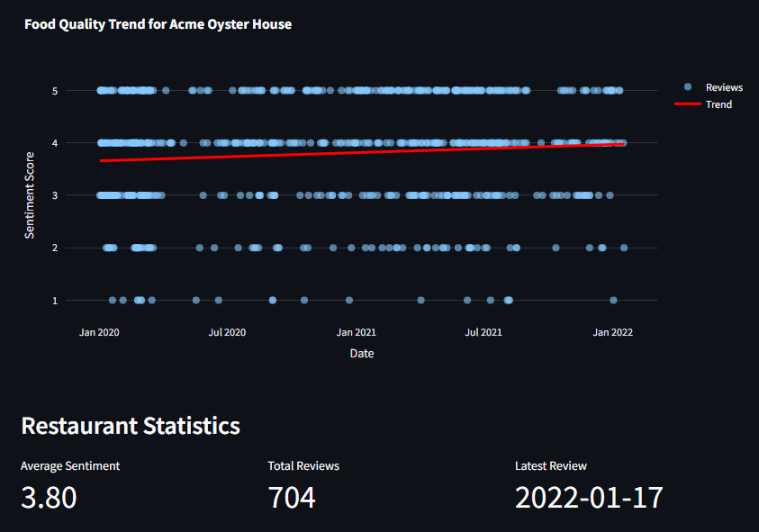Click the Restaurant Statistics heading
The height and width of the screenshot is (532, 759).
click(x=131, y=425)
